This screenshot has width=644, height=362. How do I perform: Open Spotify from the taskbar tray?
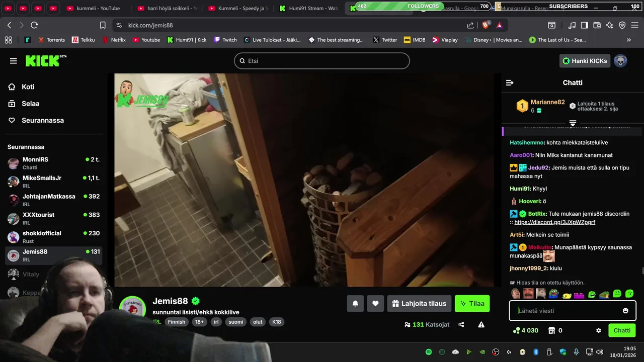click(x=429, y=352)
